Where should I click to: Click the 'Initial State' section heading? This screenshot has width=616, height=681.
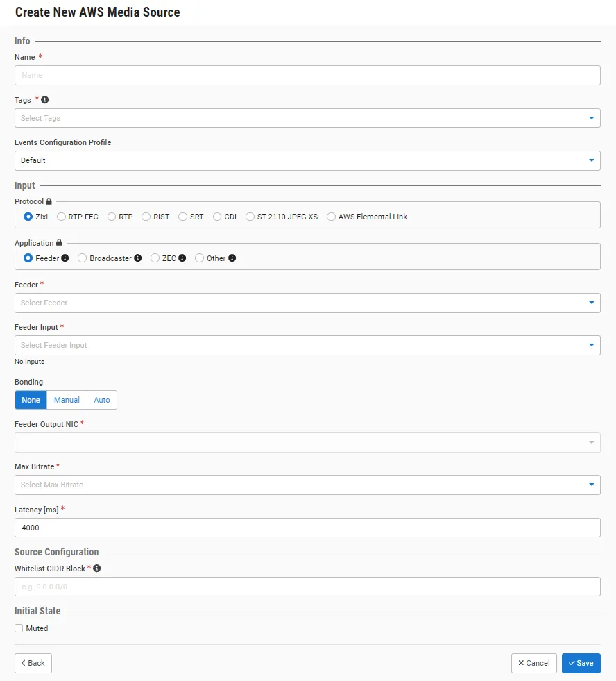coord(37,611)
